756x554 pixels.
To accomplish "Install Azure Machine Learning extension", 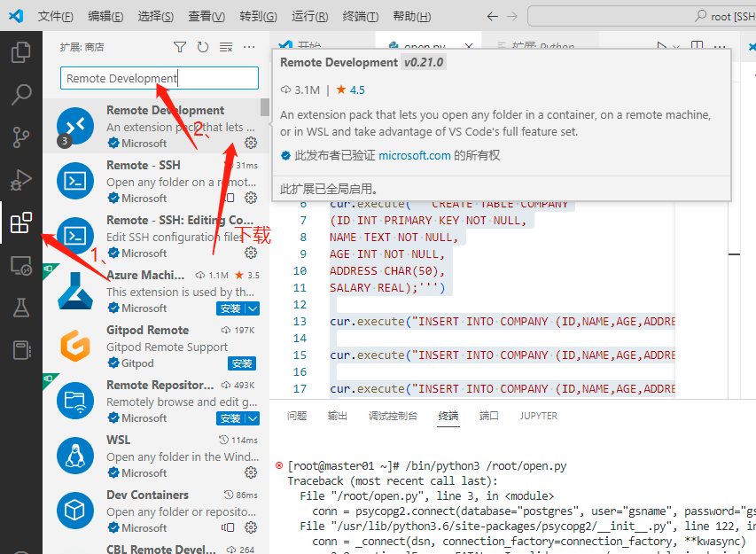I will coord(230,308).
